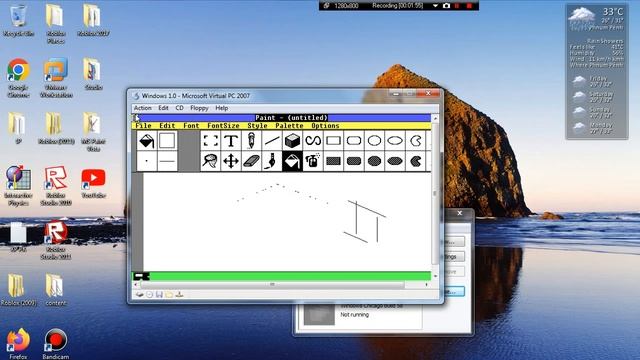Expand the Bandicam recording bar dropdown arrow
The image size is (640, 360).
point(435,6)
